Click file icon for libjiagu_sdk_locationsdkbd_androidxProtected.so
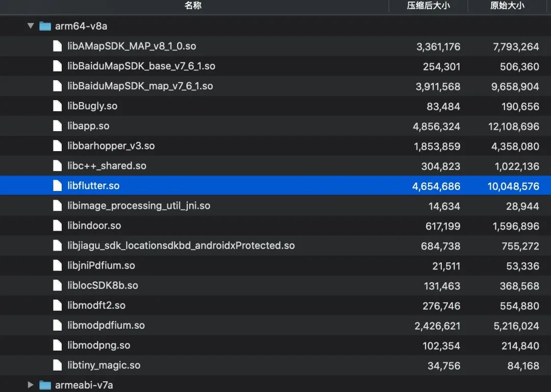Screen dimensions: 551x392 click(x=57, y=246)
